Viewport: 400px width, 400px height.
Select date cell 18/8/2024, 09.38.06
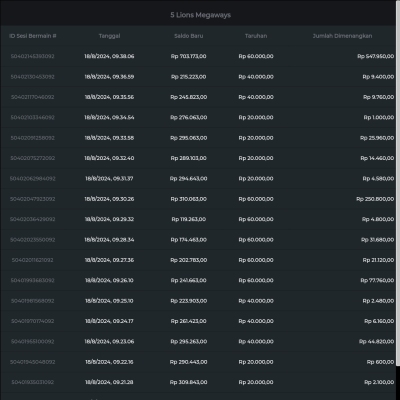click(x=109, y=56)
